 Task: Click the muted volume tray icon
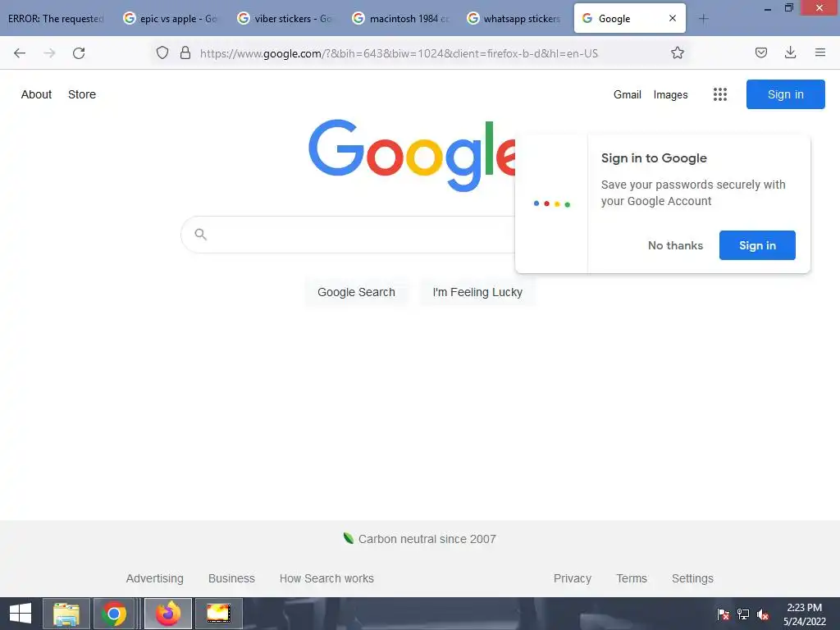coord(763,614)
